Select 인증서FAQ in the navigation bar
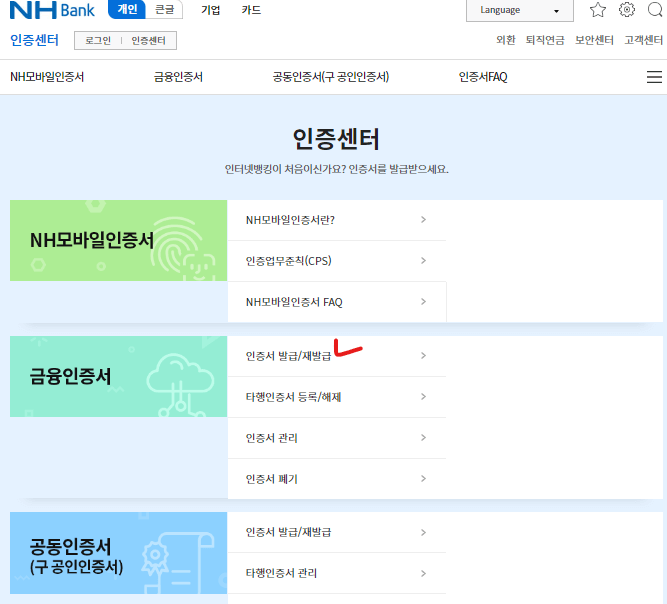 pos(483,77)
